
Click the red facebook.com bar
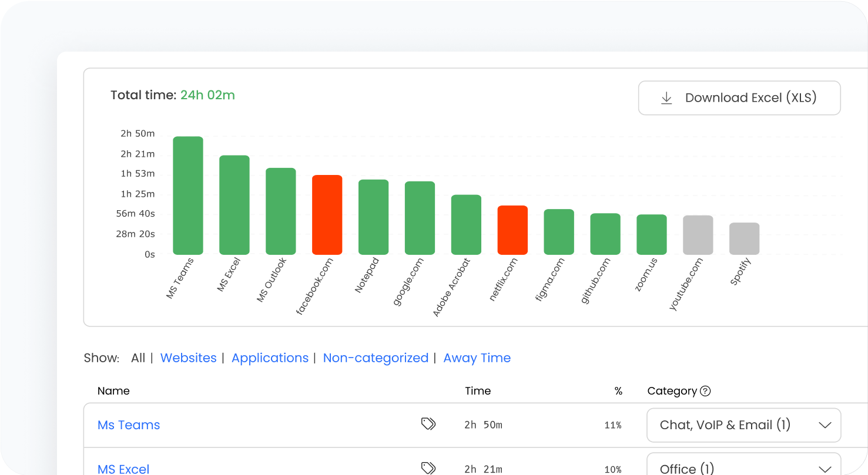pyautogui.click(x=327, y=215)
